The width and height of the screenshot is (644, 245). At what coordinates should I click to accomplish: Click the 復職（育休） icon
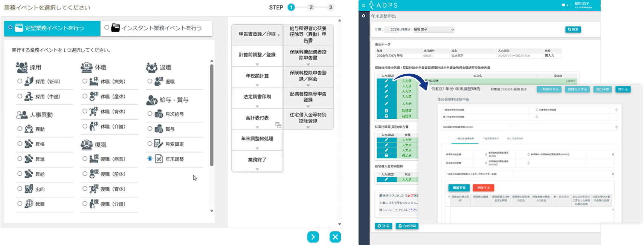point(94,189)
